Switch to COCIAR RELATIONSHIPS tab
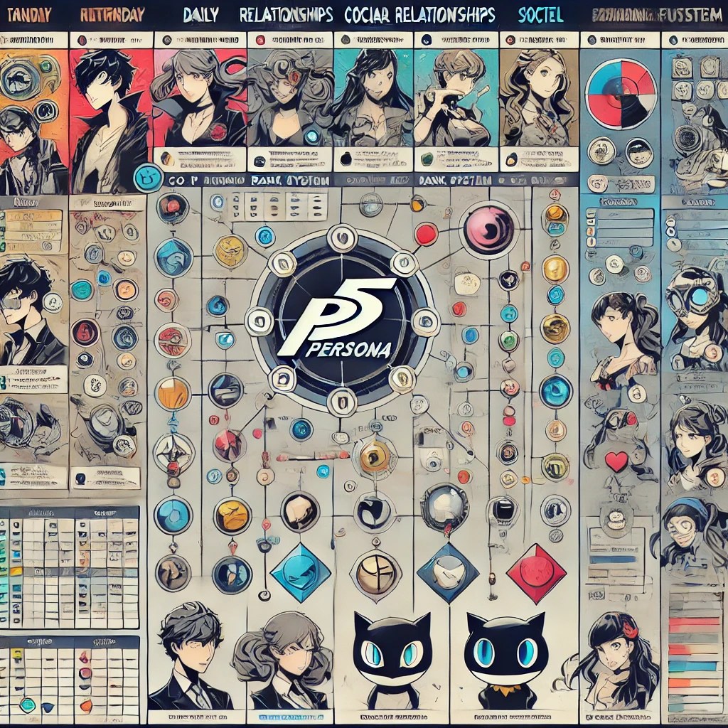The image size is (728, 728). [x=419, y=16]
